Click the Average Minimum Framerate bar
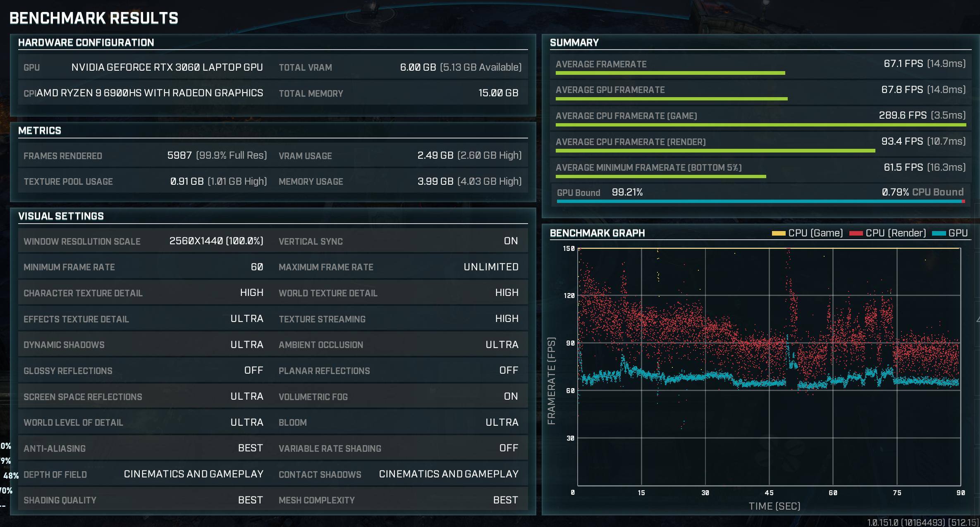The height and width of the screenshot is (527, 980). tap(660, 176)
